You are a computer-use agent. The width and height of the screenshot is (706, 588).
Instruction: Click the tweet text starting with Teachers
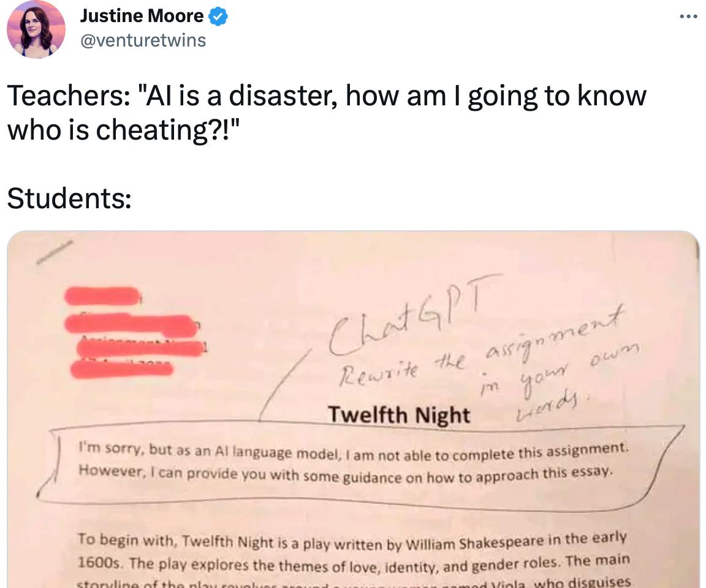[x=327, y=113]
